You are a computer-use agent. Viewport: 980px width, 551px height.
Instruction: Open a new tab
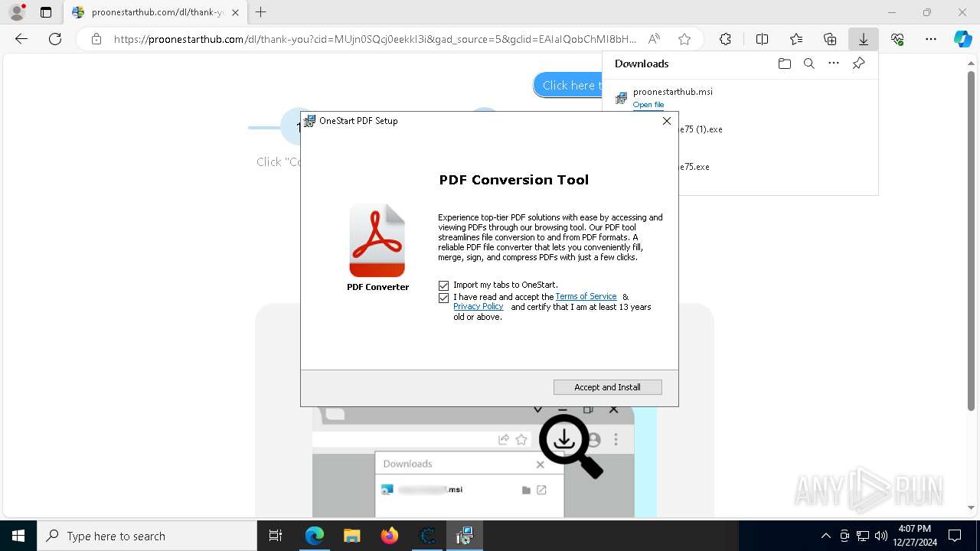coord(261,12)
